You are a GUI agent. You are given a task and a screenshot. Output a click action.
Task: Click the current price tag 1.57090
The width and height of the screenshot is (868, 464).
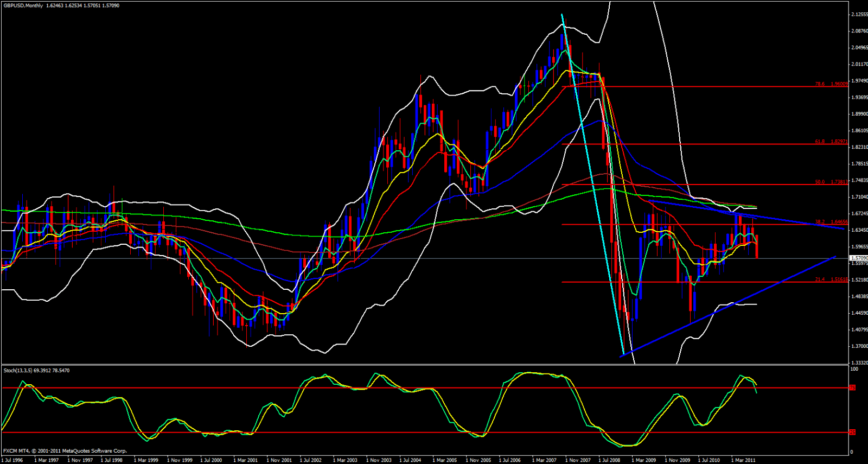pyautogui.click(x=859, y=258)
